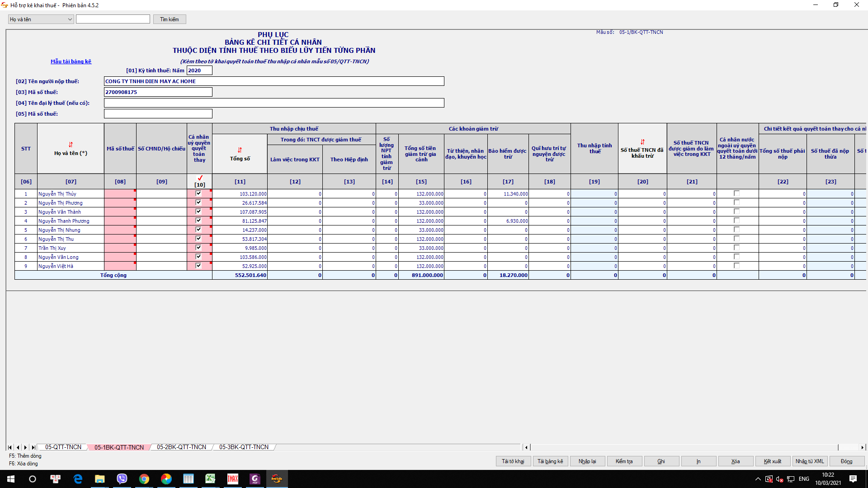The width and height of the screenshot is (868, 488).
Task: Open File Explorer from taskbar
Action: [99, 479]
